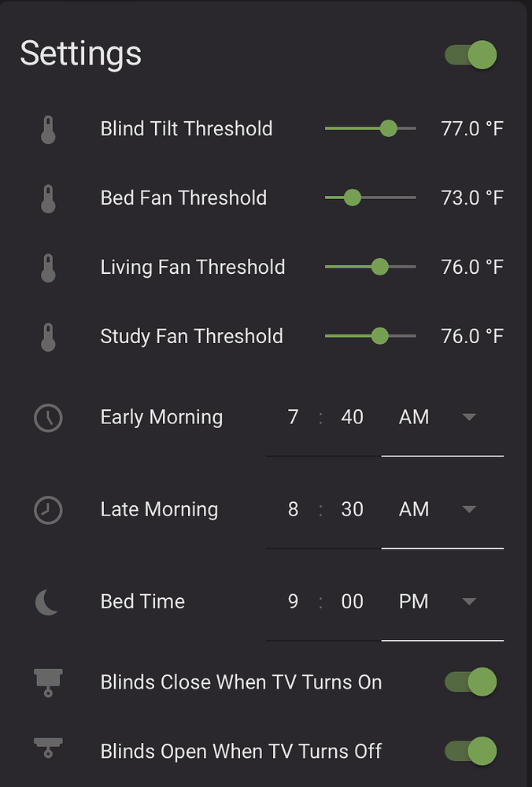The image size is (532, 787).
Task: Click the Early Morning clock icon
Action: pos(47,417)
